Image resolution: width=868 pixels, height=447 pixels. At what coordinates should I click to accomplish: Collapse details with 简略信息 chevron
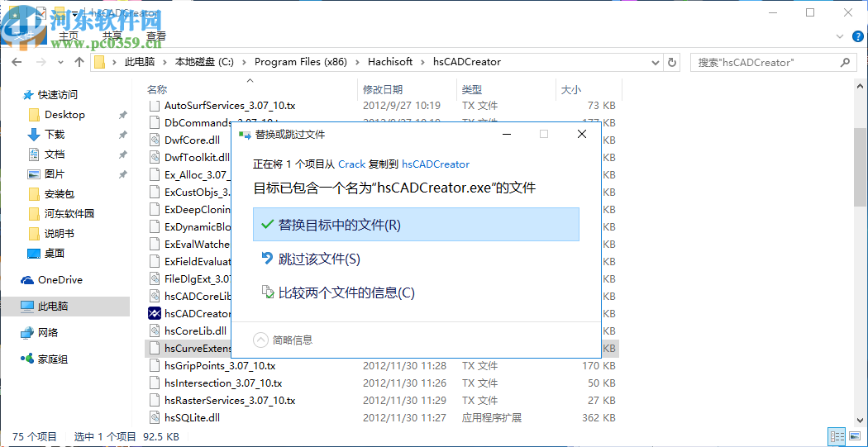[x=260, y=339]
